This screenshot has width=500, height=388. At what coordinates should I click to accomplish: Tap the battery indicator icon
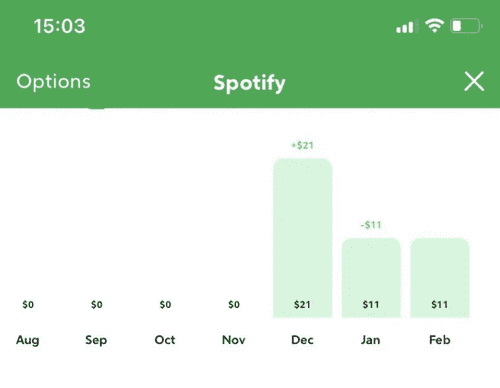coord(466,26)
